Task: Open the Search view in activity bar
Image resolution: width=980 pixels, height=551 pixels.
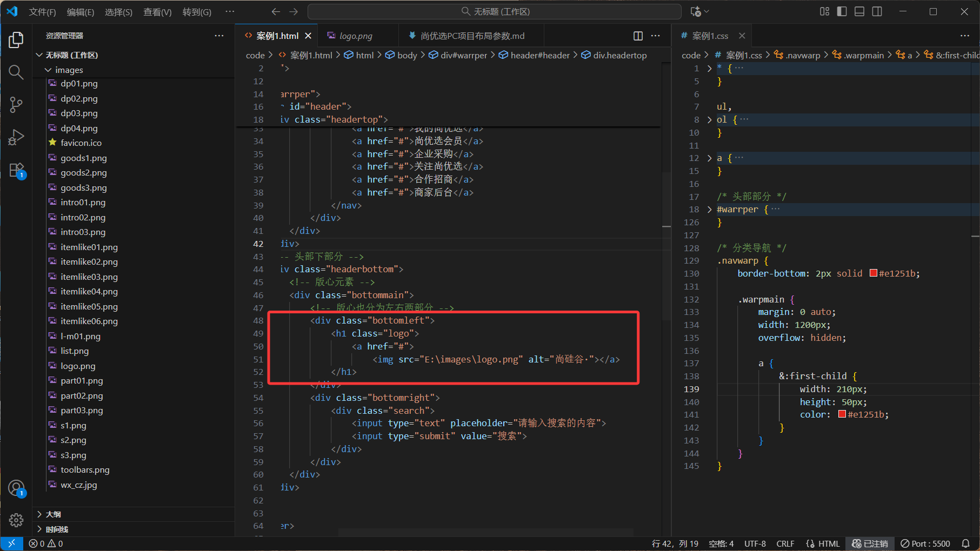Action: click(16, 72)
